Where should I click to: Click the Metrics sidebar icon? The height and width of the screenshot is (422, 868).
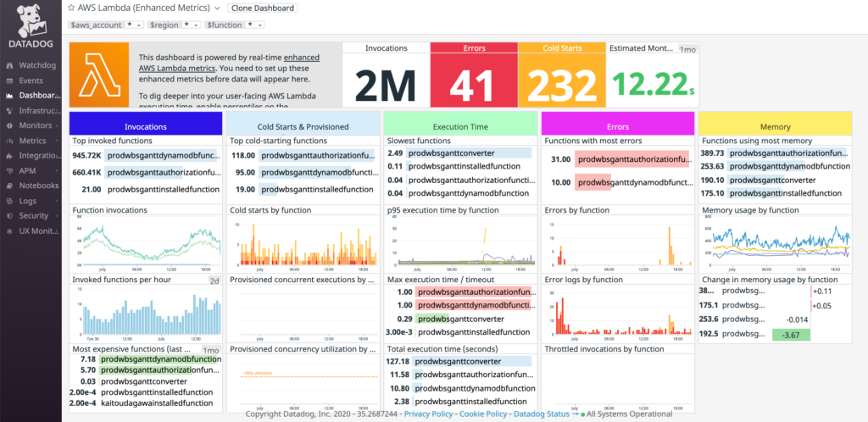pyautogui.click(x=9, y=141)
